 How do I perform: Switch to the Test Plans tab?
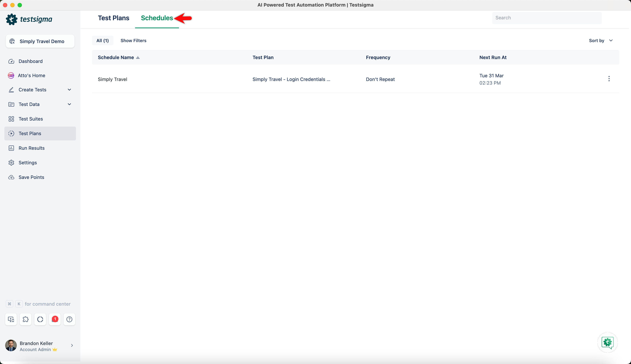[x=113, y=18]
